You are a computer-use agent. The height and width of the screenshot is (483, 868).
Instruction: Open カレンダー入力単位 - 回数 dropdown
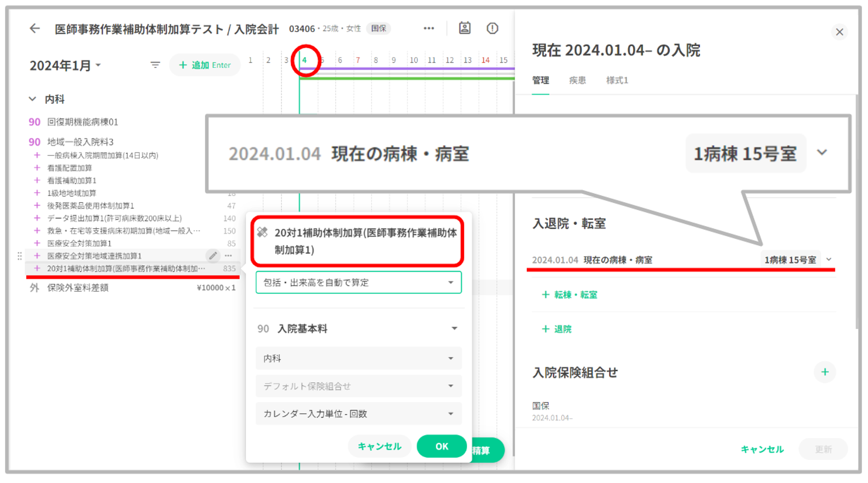[358, 414]
